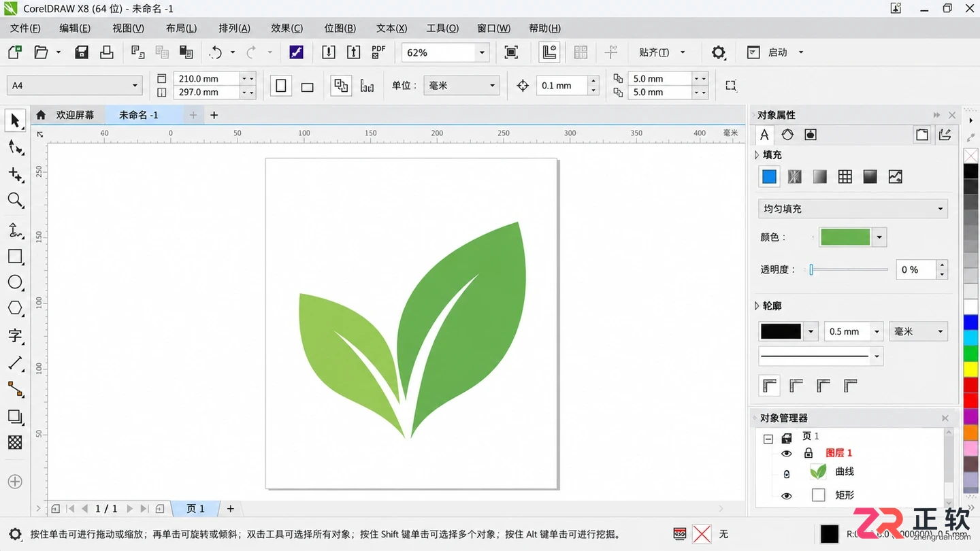
Task: Select the Rectangle tool
Action: click(15, 256)
